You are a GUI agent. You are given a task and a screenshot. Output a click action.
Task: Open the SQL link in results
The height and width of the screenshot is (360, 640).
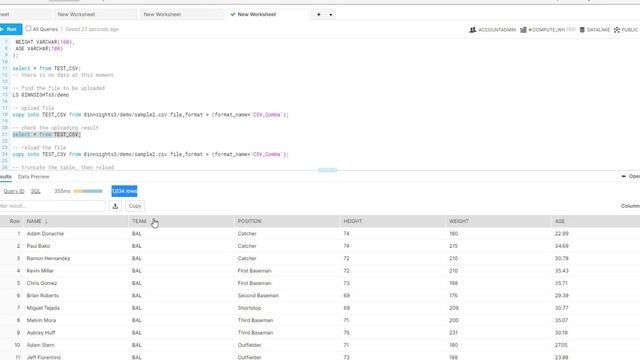tap(36, 191)
